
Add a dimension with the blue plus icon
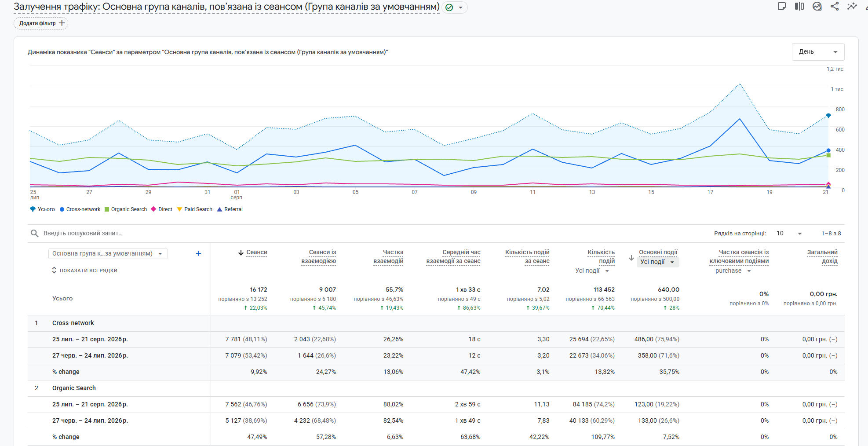pyautogui.click(x=198, y=253)
